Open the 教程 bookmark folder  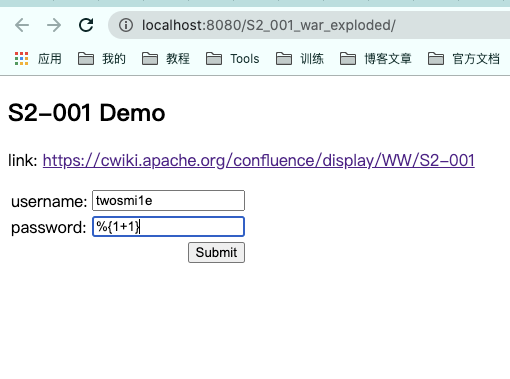click(x=166, y=59)
